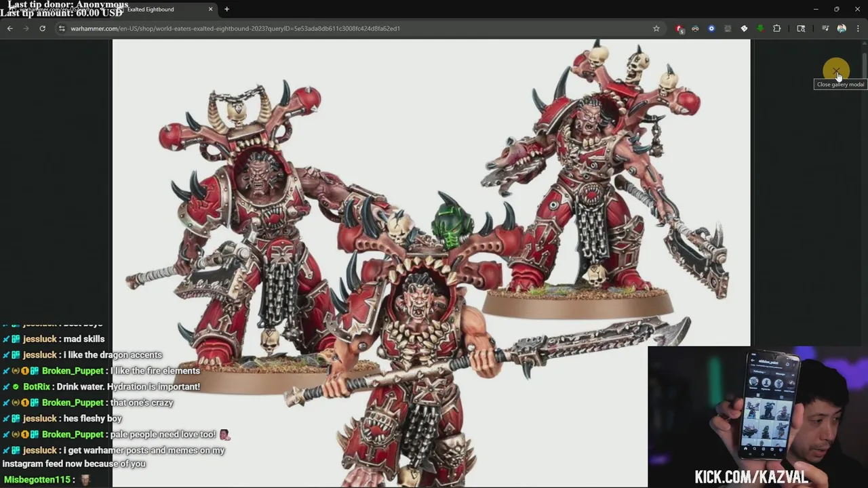Click chat message 'hes fleshy boy'

92,418
